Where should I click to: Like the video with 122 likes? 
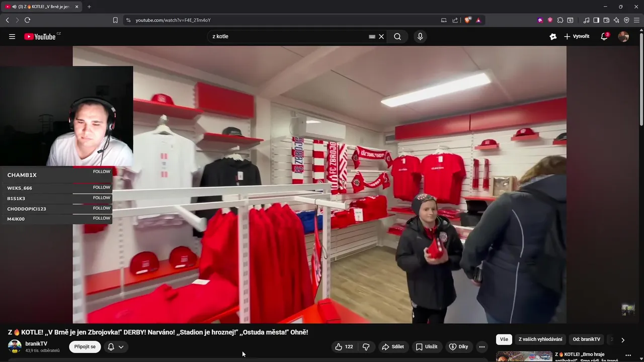(344, 346)
